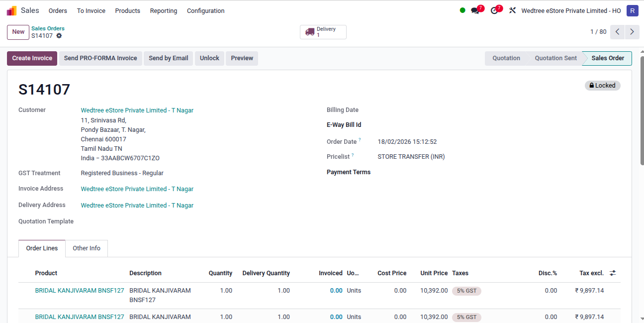Open the gear actions menu beside S14107
The height and width of the screenshot is (323, 644).
[59, 36]
